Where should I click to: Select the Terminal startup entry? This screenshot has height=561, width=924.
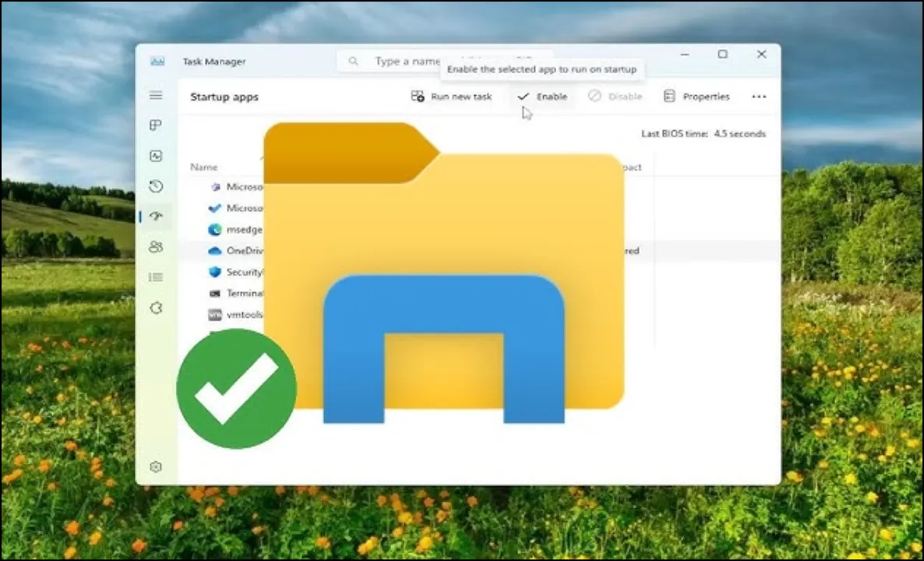point(243,294)
